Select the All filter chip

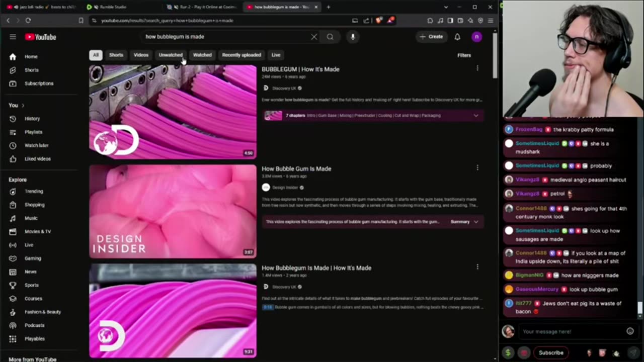pyautogui.click(x=96, y=55)
